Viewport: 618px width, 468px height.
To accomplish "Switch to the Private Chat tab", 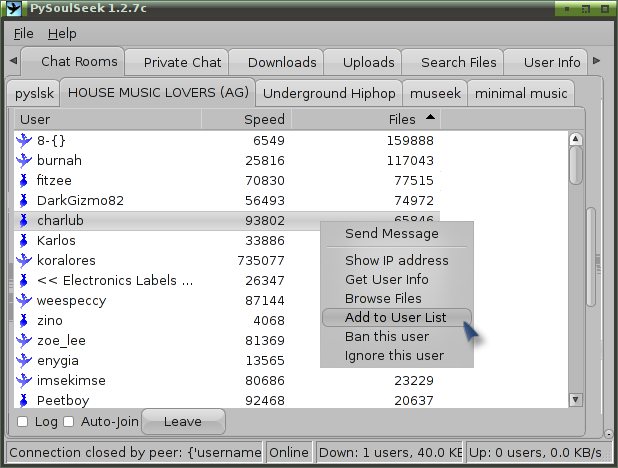I will (x=176, y=62).
